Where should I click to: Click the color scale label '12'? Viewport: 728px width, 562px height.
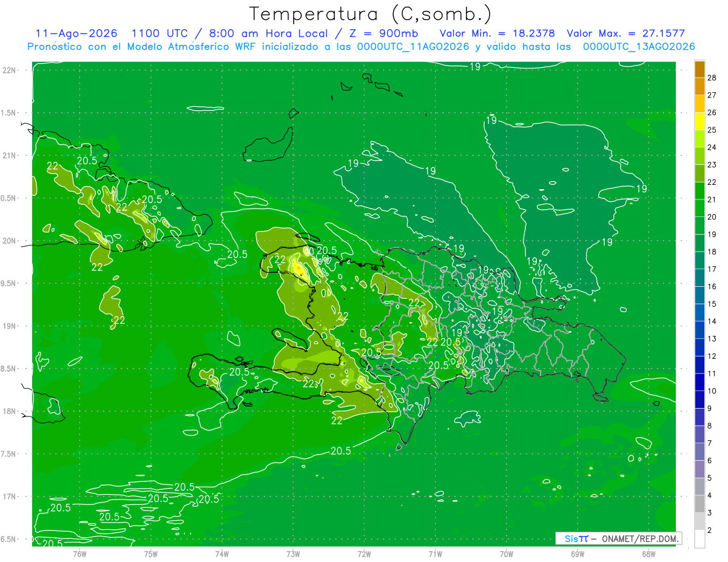pyautogui.click(x=712, y=356)
